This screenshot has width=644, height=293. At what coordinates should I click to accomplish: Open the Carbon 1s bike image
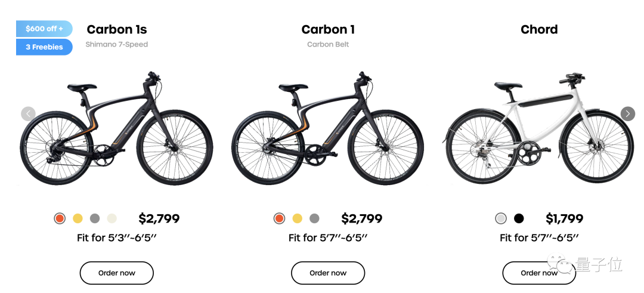(x=117, y=129)
